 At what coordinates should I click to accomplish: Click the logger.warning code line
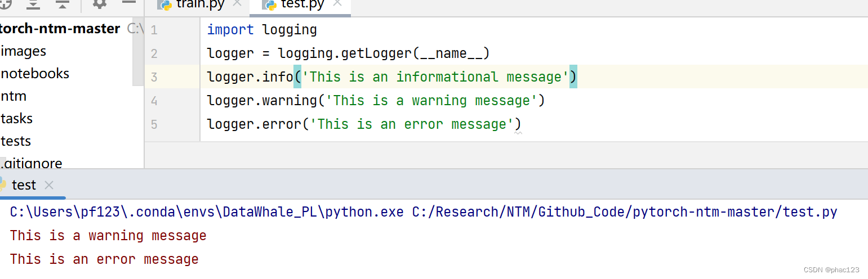pos(376,101)
